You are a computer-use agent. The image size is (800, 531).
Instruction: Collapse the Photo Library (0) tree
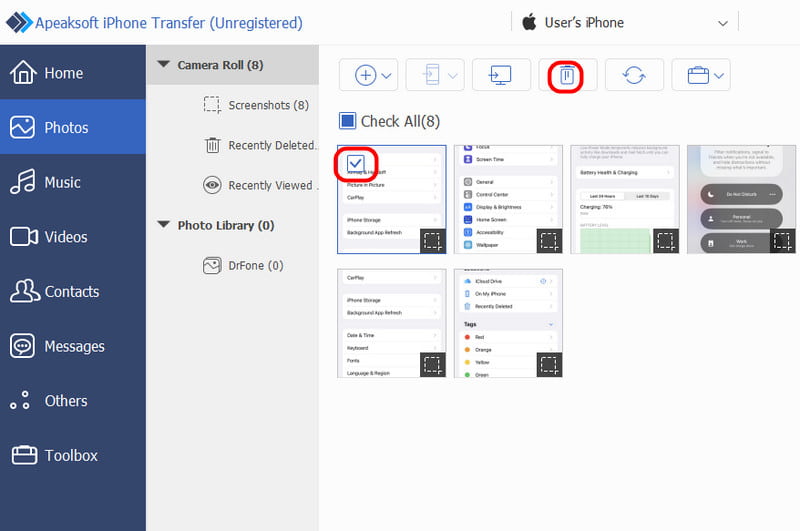click(x=164, y=224)
